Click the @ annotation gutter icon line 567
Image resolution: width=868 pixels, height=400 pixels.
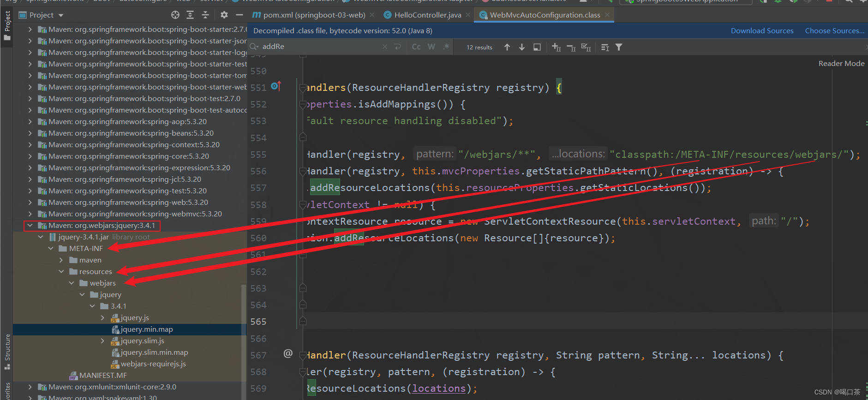tap(288, 353)
